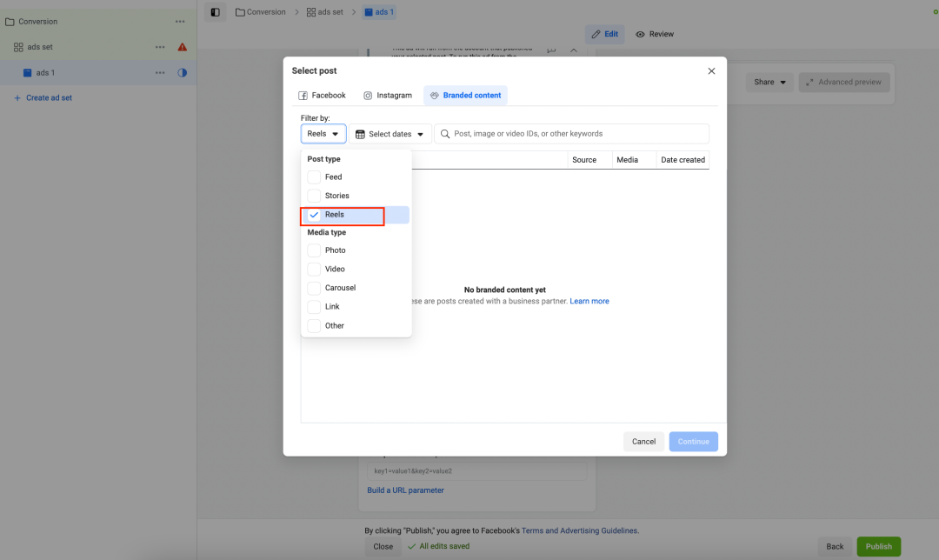Image resolution: width=939 pixels, height=560 pixels.
Task: Tick the Video media type checkbox
Action: (x=314, y=270)
